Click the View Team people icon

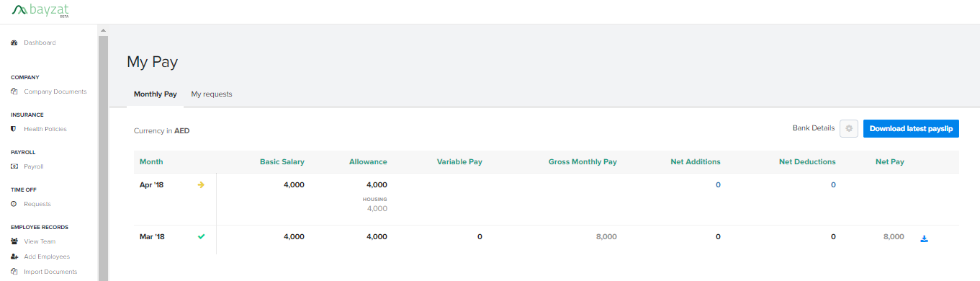coord(14,241)
